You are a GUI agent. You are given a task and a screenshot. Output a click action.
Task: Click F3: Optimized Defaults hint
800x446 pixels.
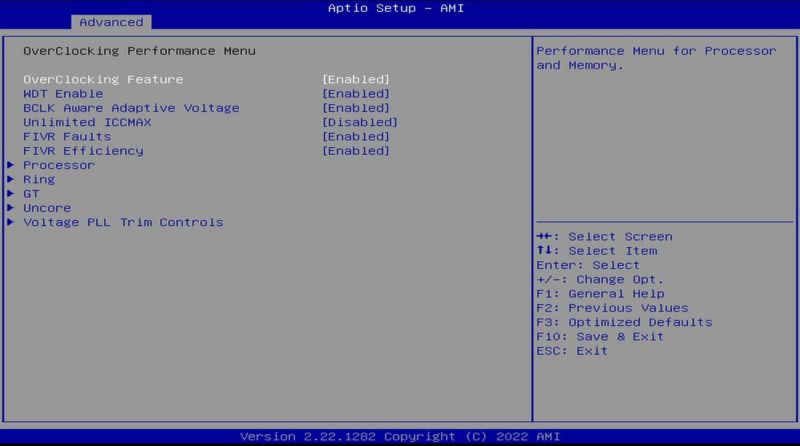624,323
